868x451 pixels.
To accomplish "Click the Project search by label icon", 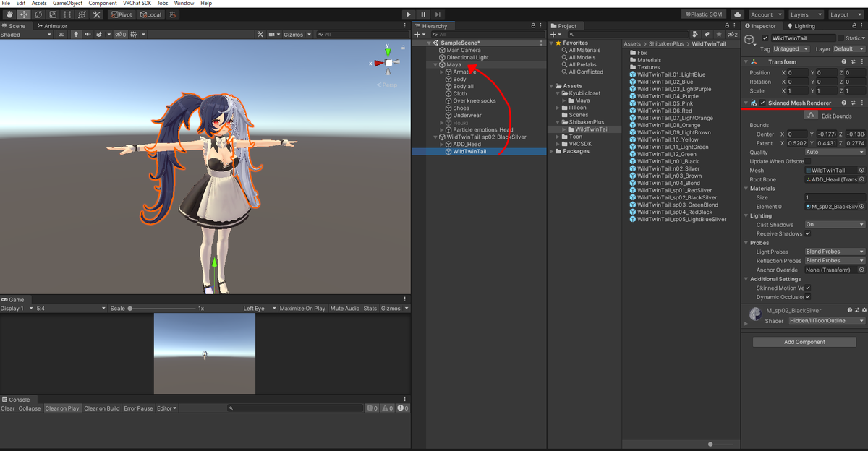I will (707, 35).
